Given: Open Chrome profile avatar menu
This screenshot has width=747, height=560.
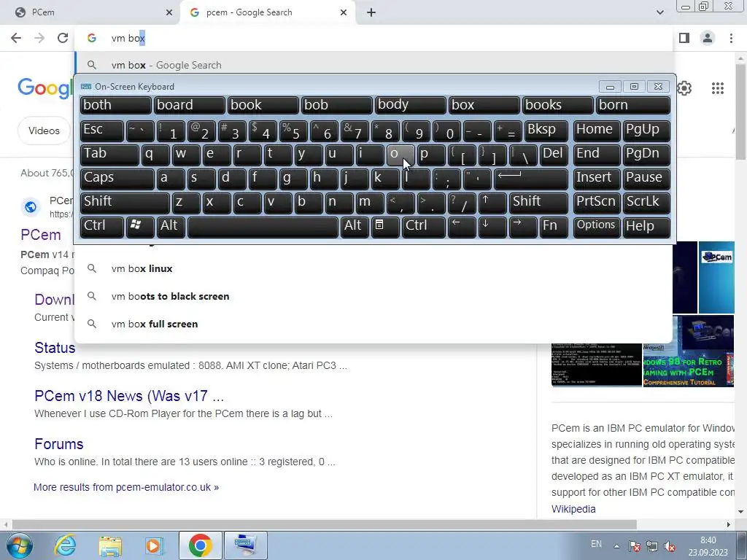Looking at the screenshot, I should click(x=708, y=38).
